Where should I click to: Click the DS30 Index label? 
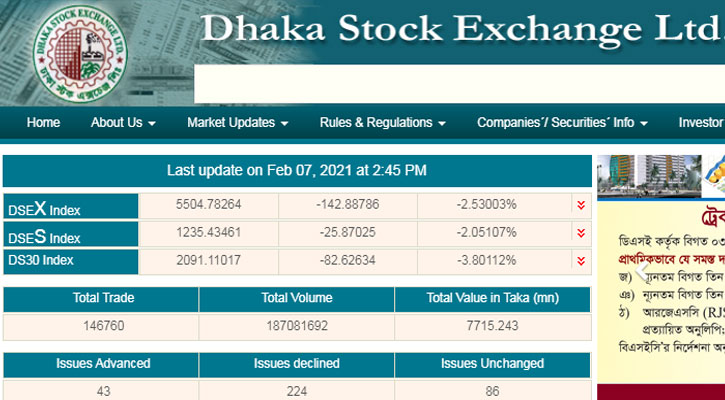tap(43, 261)
